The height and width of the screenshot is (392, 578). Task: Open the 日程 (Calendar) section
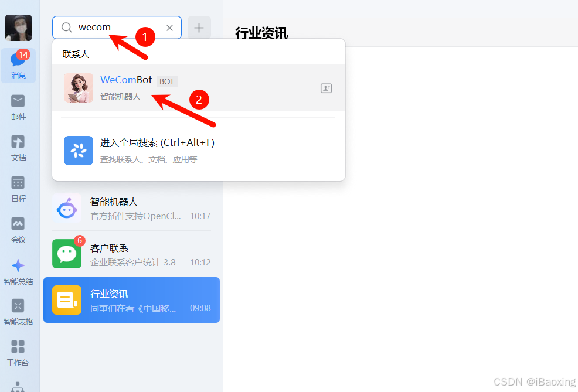[x=18, y=190]
